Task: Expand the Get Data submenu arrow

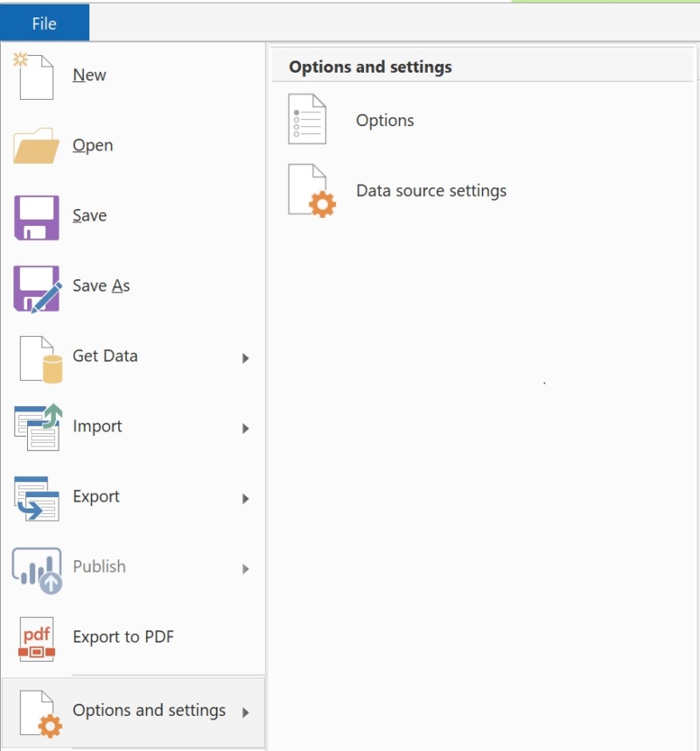Action: point(246,358)
